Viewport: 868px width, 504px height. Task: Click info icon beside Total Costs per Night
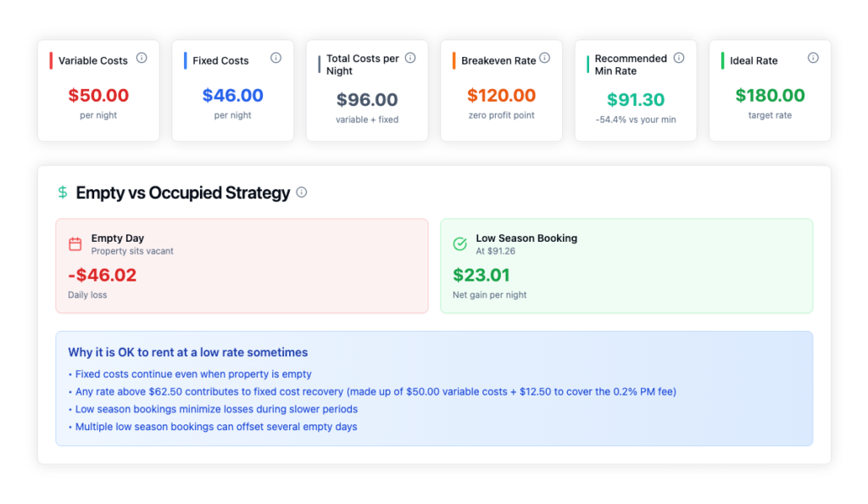pos(410,58)
